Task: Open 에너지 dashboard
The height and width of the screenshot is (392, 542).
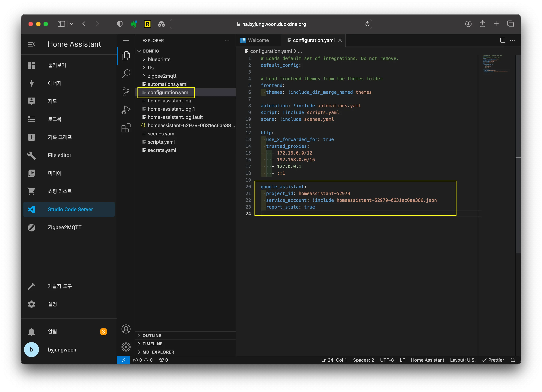Action: [x=69, y=83]
